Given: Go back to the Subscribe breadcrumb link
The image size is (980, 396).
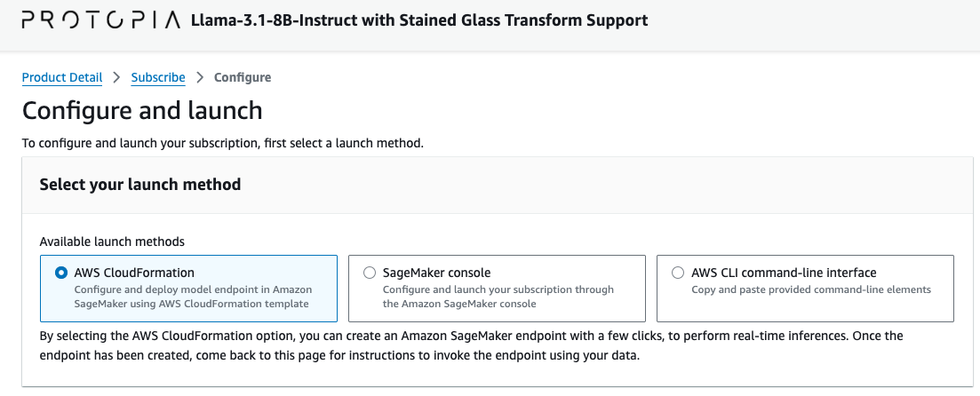Looking at the screenshot, I should (x=158, y=77).
